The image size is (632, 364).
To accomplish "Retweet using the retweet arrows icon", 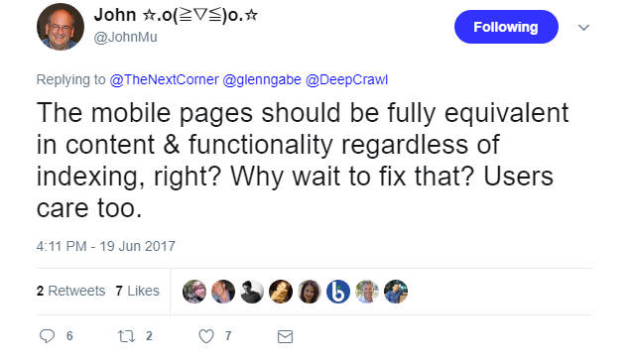I will pyautogui.click(x=126, y=336).
